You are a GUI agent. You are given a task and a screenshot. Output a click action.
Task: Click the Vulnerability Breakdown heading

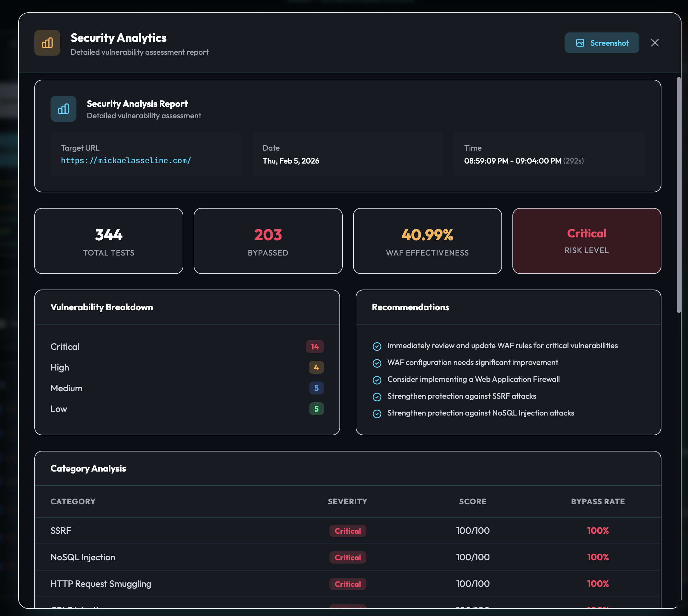click(102, 307)
